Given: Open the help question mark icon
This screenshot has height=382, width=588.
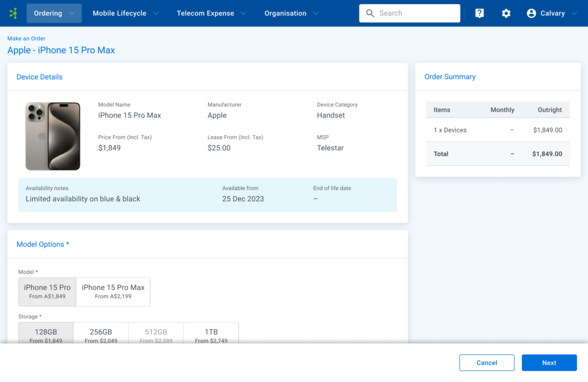Looking at the screenshot, I should (x=479, y=13).
